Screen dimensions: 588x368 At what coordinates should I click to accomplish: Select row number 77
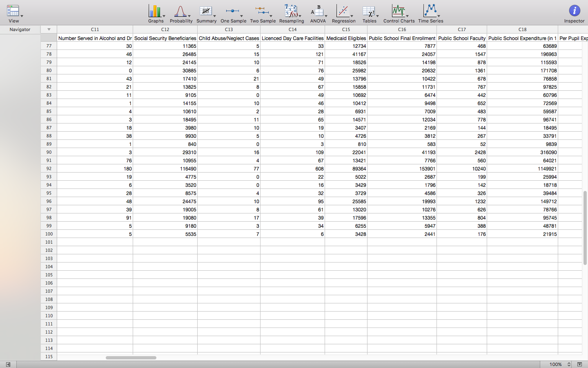(x=49, y=46)
